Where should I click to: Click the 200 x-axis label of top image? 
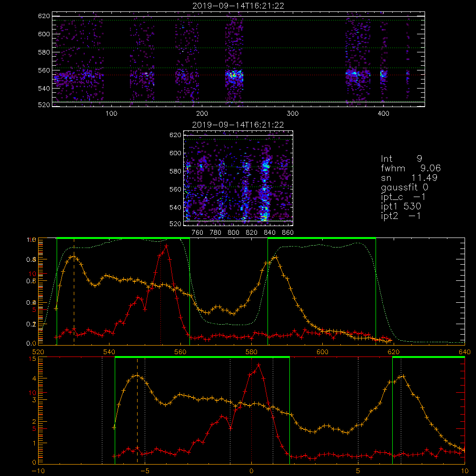point(202,114)
